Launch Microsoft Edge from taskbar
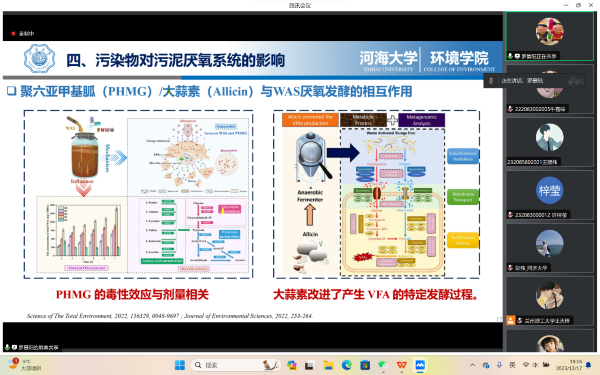This screenshot has height=375, width=600. tap(347, 365)
